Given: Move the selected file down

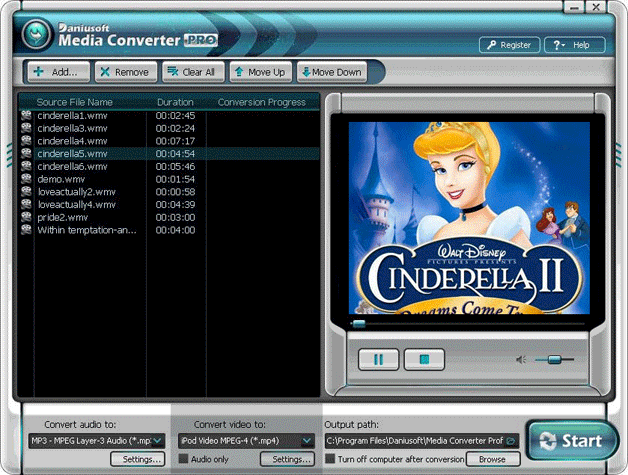Looking at the screenshot, I should 329,72.
